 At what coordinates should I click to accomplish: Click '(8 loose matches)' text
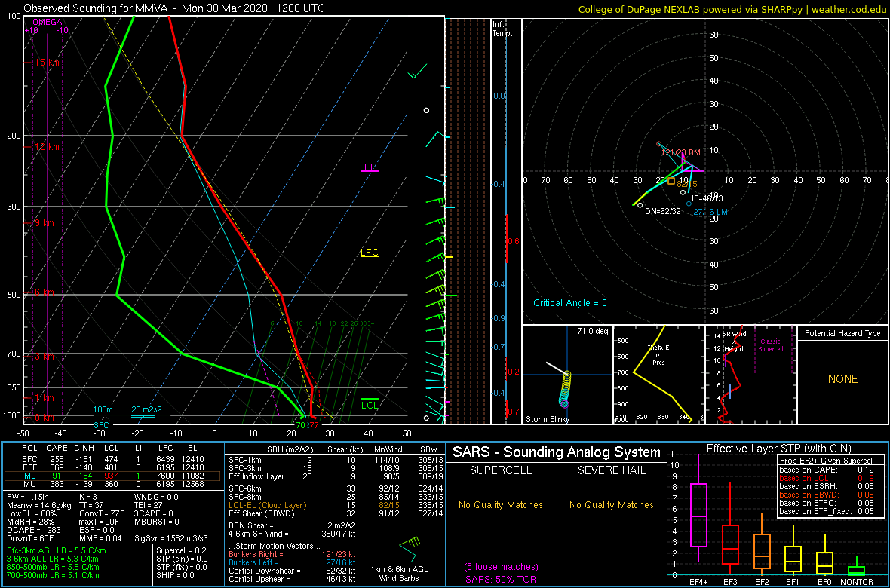tap(502, 567)
